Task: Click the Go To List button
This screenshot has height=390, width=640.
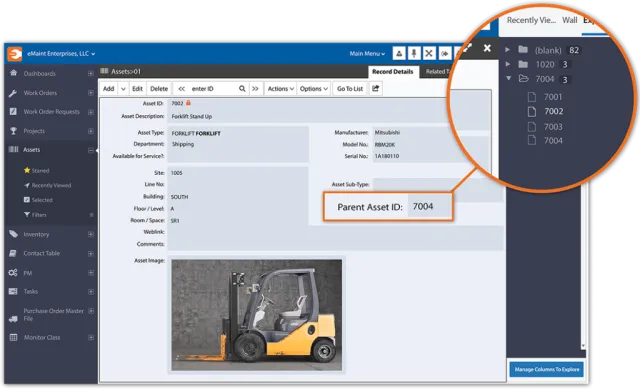Action: pyautogui.click(x=350, y=89)
